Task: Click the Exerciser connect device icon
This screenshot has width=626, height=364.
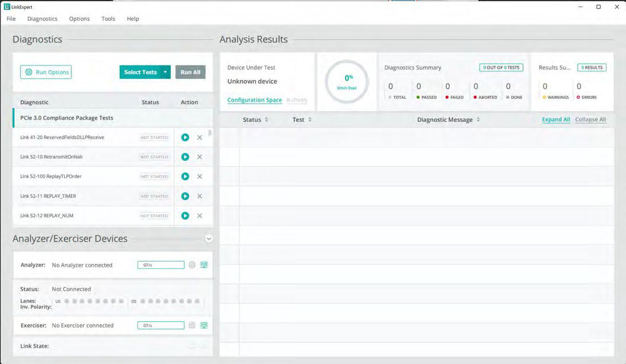Action: pyautogui.click(x=204, y=325)
